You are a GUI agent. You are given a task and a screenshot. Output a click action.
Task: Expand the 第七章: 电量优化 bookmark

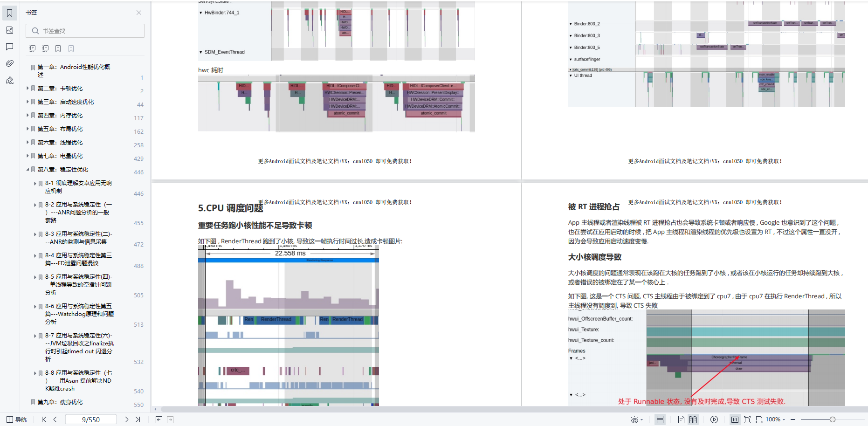(28, 156)
